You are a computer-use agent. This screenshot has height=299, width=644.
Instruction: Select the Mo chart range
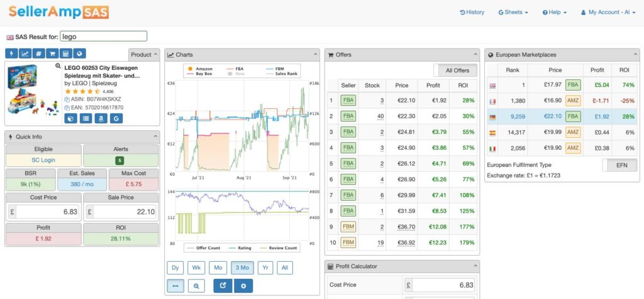pos(218,268)
